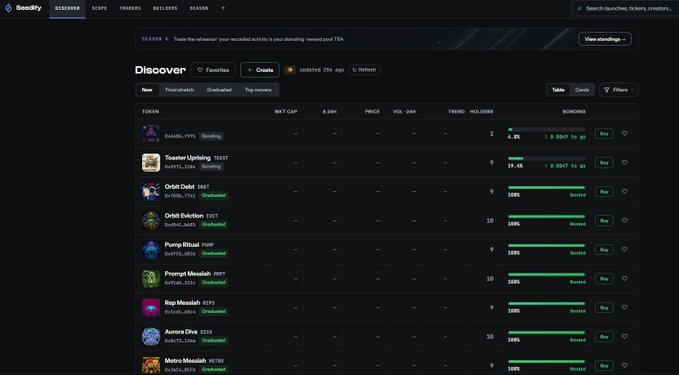
Task: Sort by HOLDERS column header
Action: (x=482, y=111)
